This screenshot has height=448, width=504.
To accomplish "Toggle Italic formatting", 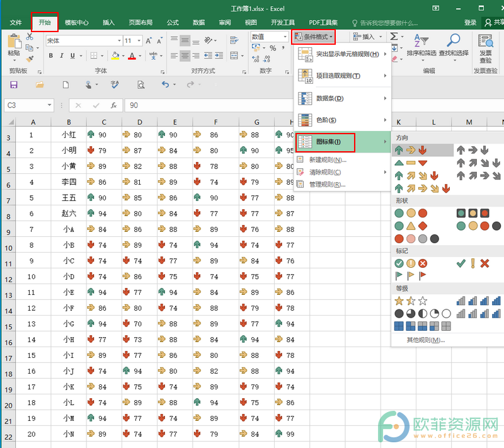I will tap(61, 55).
